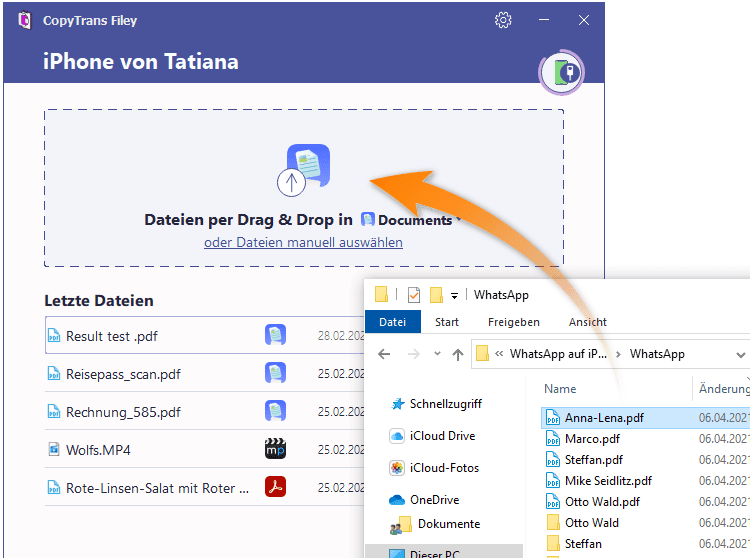750x558 pixels.
Task: Open the Datei tab in Explorer
Action: click(x=393, y=322)
